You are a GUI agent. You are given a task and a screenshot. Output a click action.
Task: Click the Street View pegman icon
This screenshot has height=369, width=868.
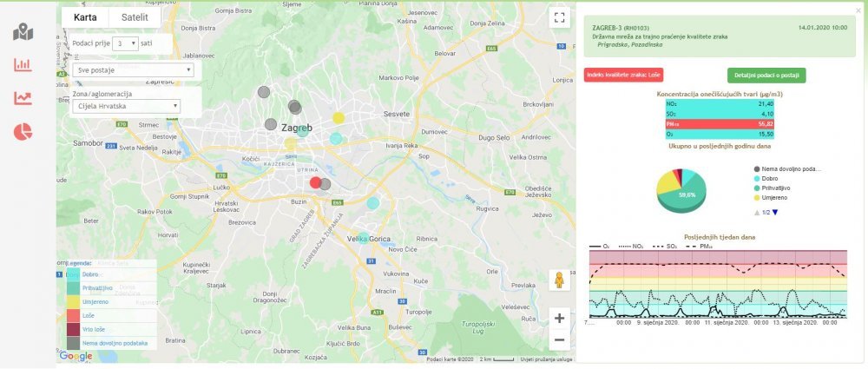(559, 280)
